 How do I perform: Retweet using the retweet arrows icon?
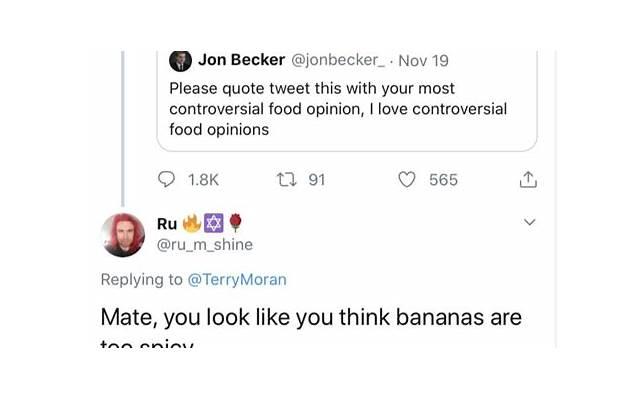pos(284,180)
